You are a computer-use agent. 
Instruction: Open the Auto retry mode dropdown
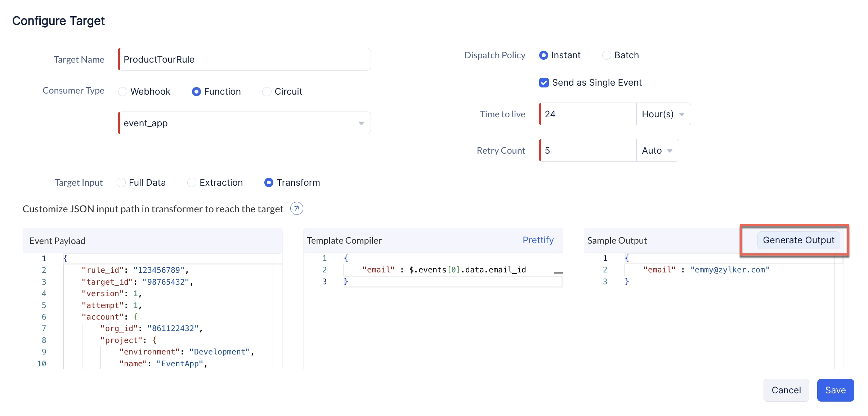pyautogui.click(x=657, y=150)
